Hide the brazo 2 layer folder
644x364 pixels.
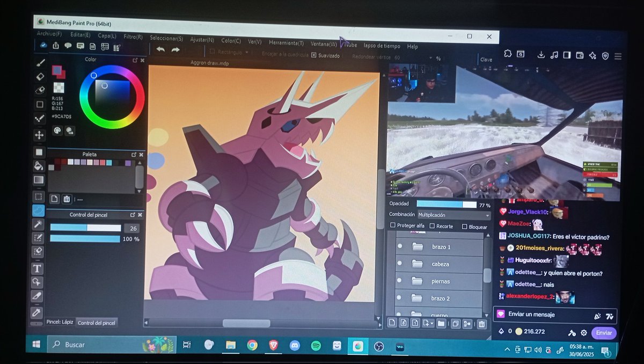point(399,298)
